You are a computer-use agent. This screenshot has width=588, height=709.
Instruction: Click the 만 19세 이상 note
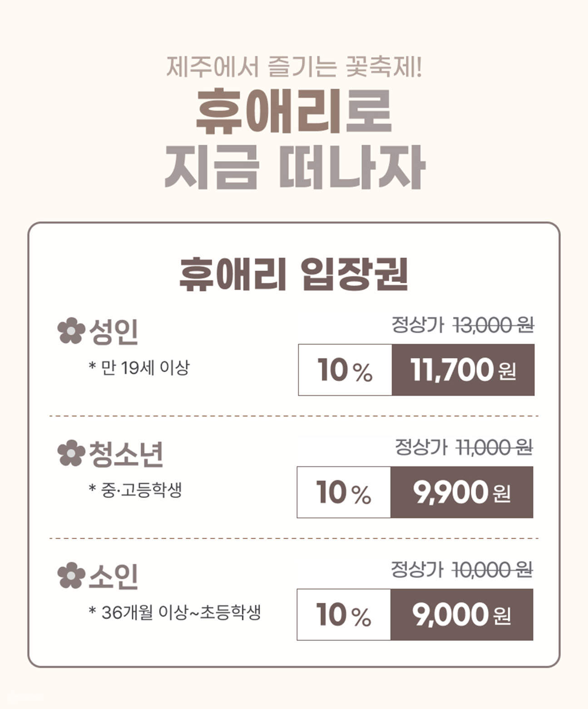tap(139, 368)
